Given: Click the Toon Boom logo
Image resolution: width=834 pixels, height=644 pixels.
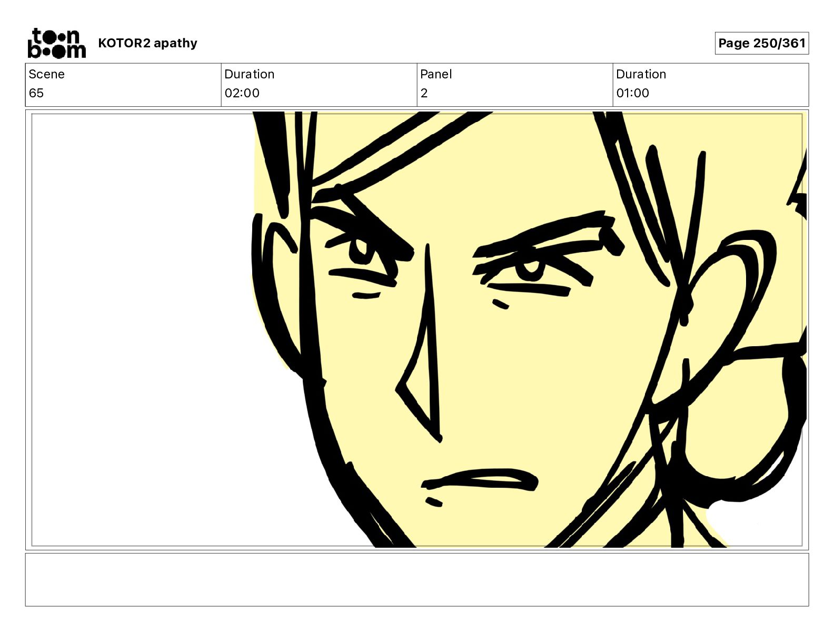Looking at the screenshot, I should click(56, 43).
